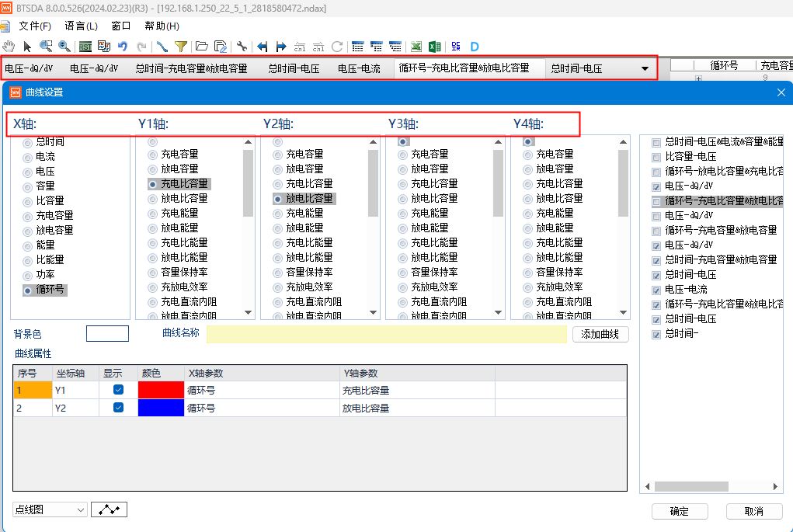Screen dimensions: 793x532
Task: Click the dark green Excel export icon
Action: coord(434,47)
